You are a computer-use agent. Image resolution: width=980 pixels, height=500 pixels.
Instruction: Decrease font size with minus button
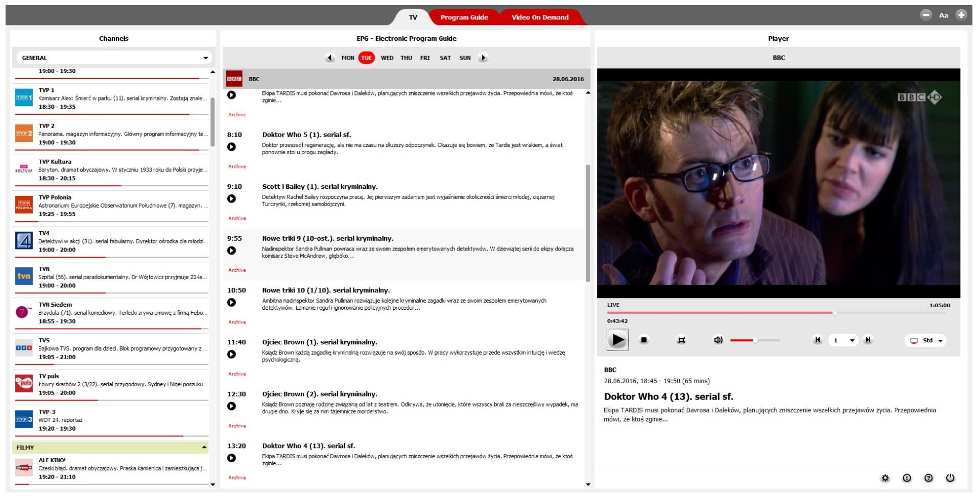926,15
